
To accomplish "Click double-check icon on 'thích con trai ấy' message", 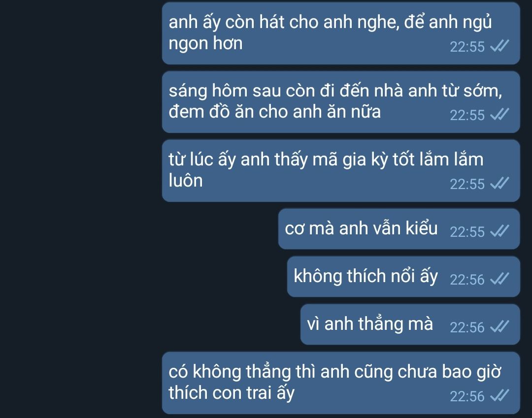I will click(x=500, y=395).
